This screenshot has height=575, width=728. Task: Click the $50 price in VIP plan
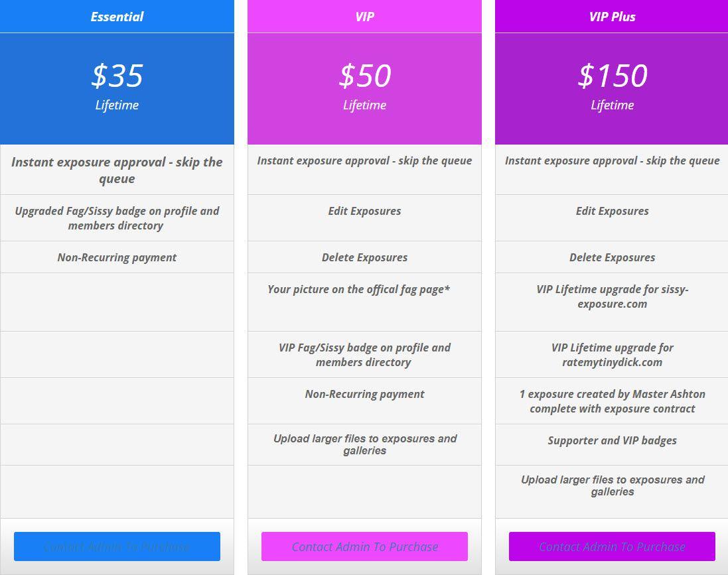[x=364, y=76]
